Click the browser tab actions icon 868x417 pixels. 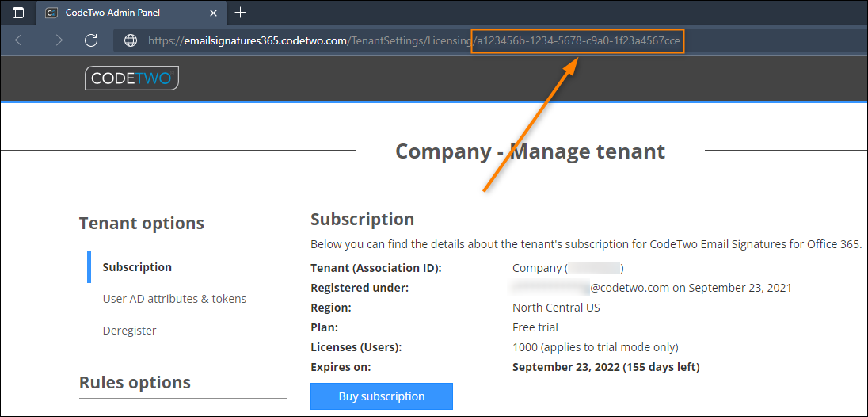[18, 12]
